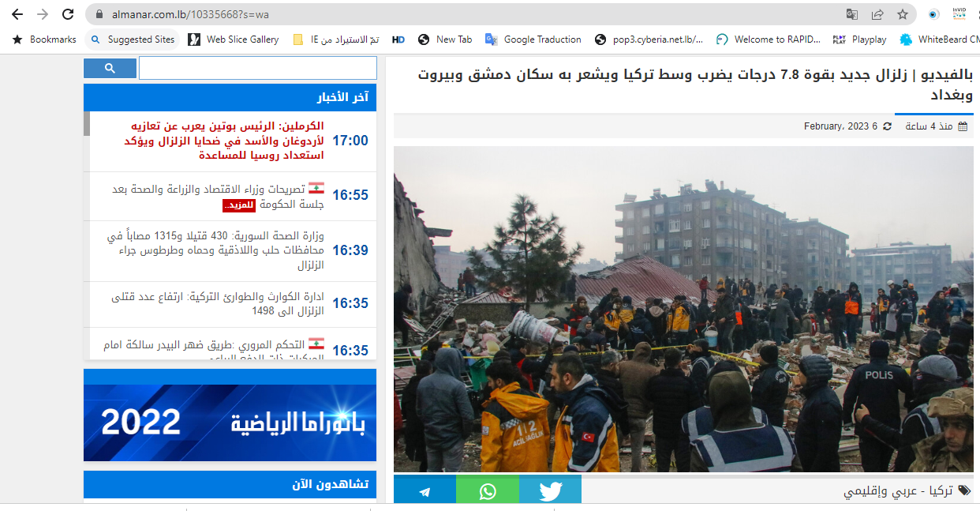The width and height of the screenshot is (980, 511).
Task: Open the 17:00 Kremlin Putin condolences headline
Action: pos(224,141)
